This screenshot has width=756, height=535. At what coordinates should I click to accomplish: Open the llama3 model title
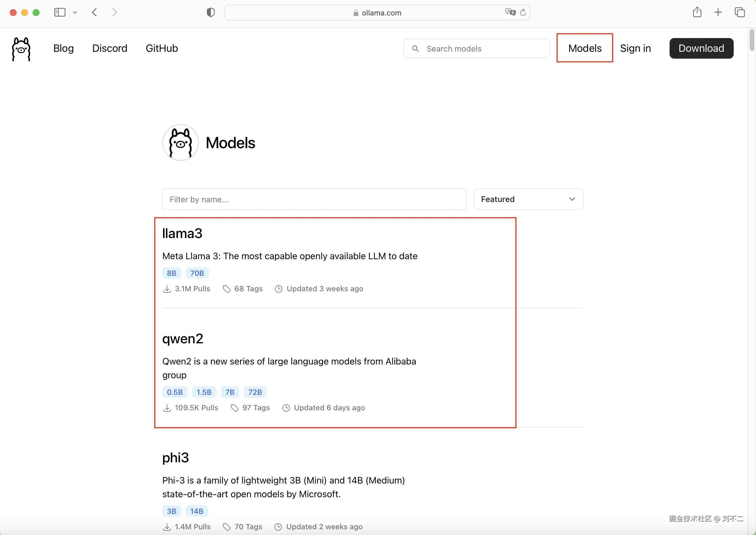(182, 233)
